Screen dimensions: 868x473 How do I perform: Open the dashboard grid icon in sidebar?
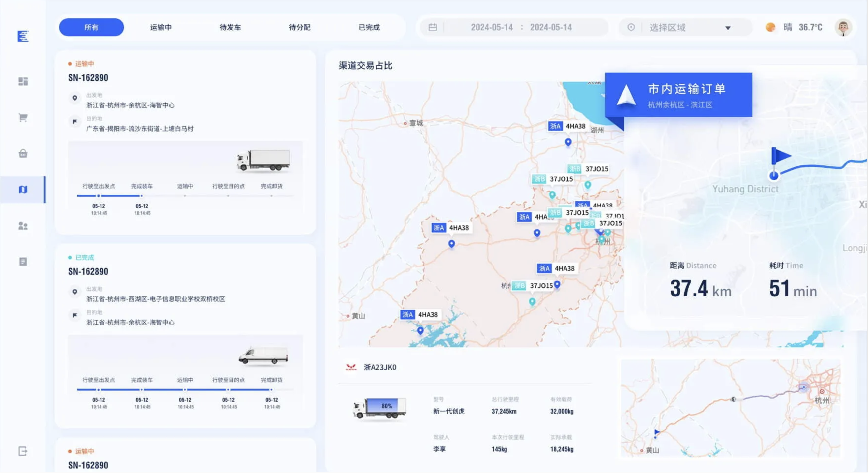click(x=23, y=81)
